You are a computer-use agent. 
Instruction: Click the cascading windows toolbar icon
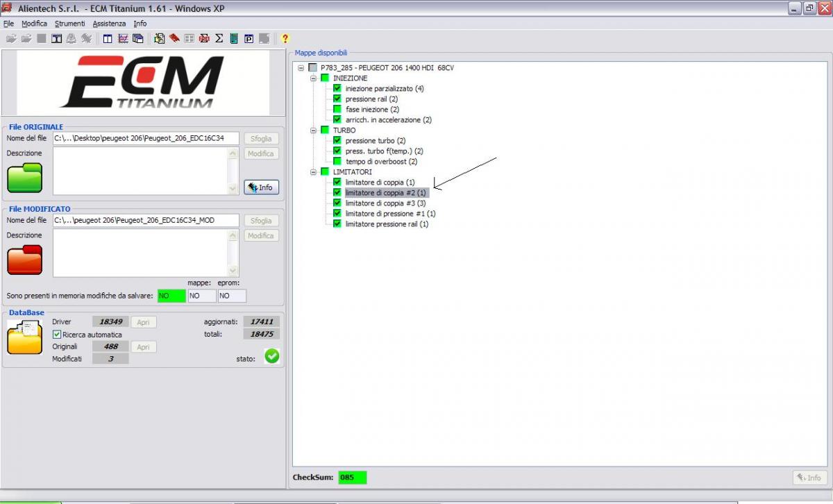[138, 39]
